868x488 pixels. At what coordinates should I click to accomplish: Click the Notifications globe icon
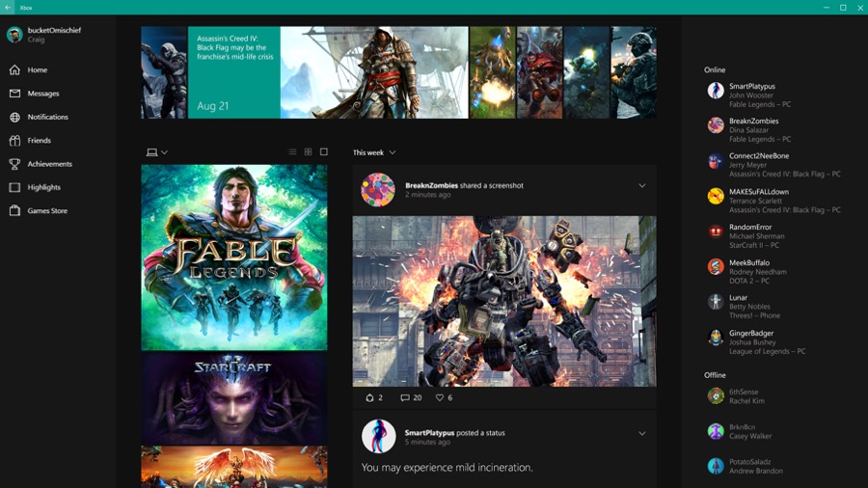(14, 117)
